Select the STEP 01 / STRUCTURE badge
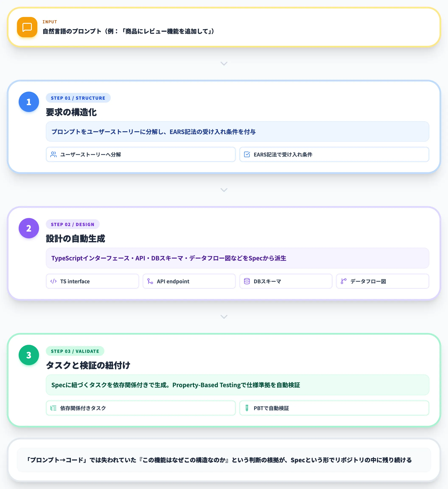Screen dimensions: 448x489 (78, 98)
